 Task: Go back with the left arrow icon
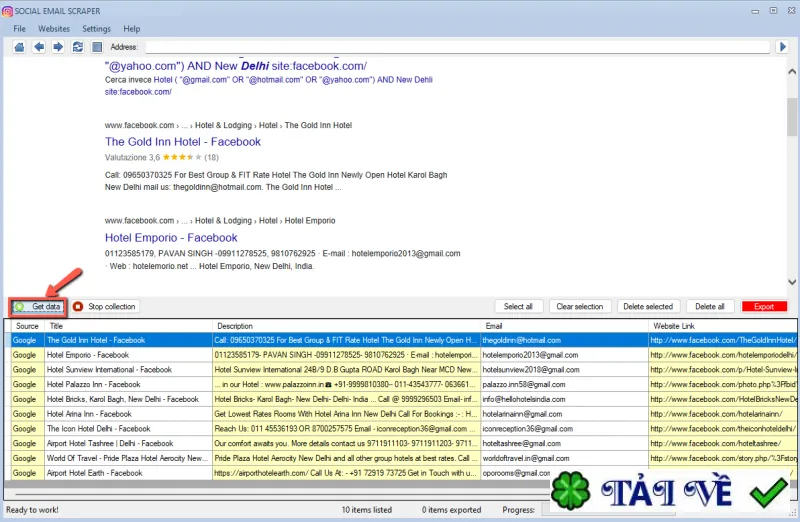click(39, 47)
